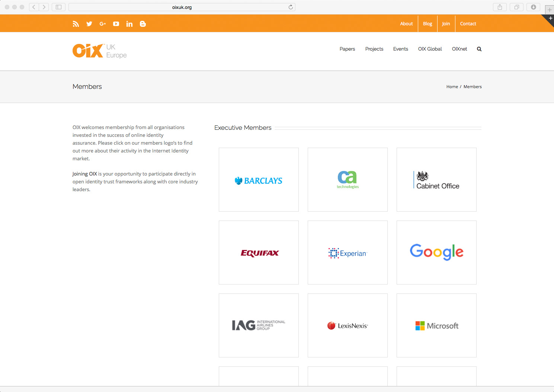The image size is (554, 392).
Task: Follow the Members breadcrumb link
Action: [x=473, y=87]
